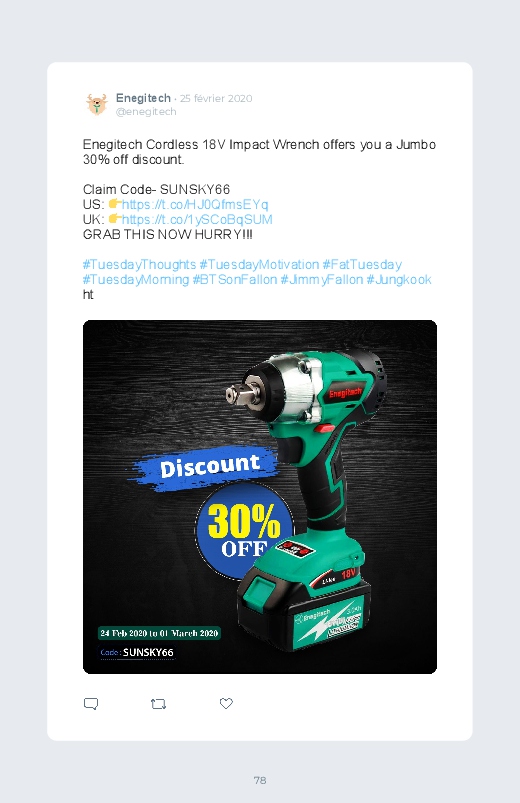This screenshot has width=520, height=803.
Task: Click the retweet arrows icon
Action: tap(158, 704)
